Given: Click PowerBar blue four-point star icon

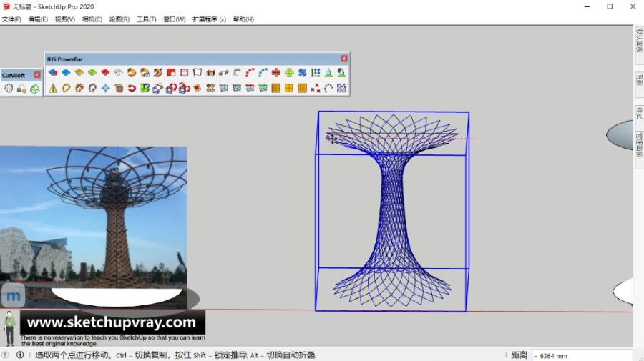Looking at the screenshot, I should tap(106, 88).
